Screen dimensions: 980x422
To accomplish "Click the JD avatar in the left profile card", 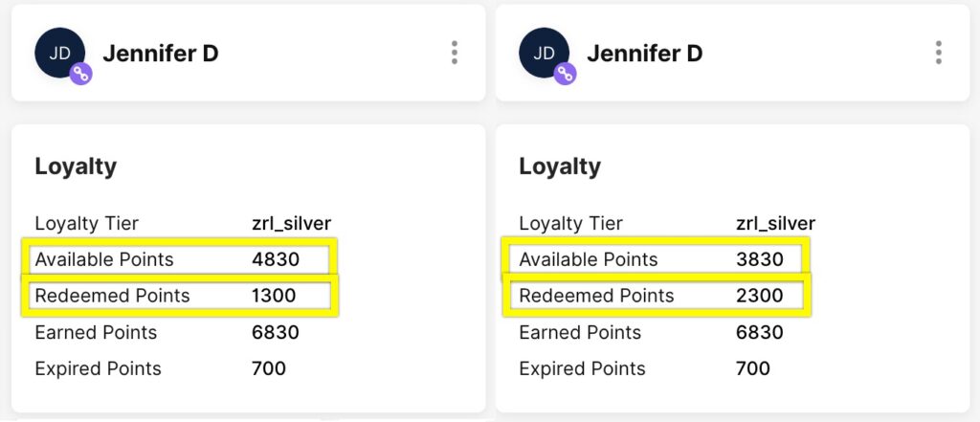I will tap(60, 53).
